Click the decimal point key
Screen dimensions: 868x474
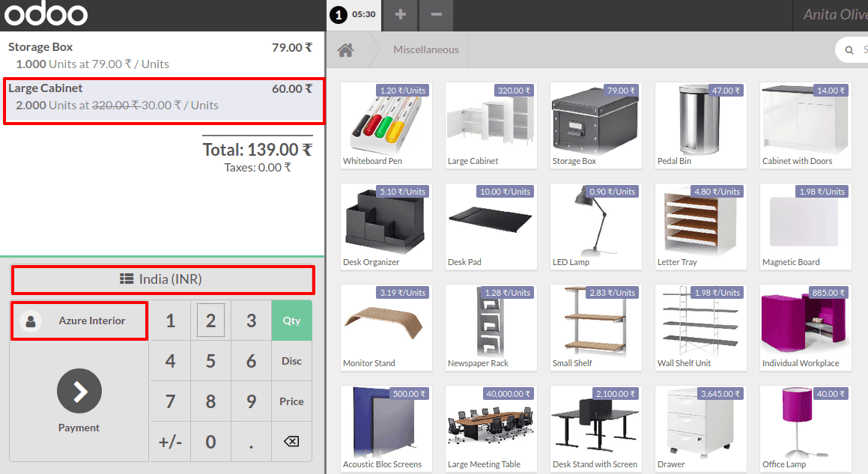click(252, 441)
